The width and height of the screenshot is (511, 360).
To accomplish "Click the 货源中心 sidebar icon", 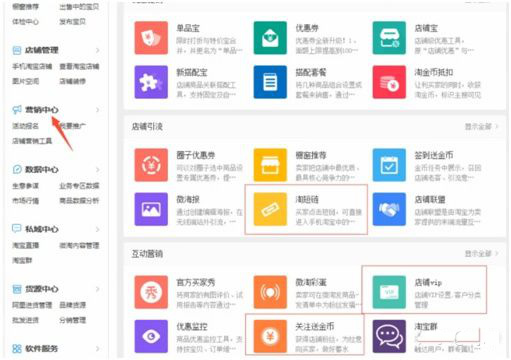I will 17,289.
